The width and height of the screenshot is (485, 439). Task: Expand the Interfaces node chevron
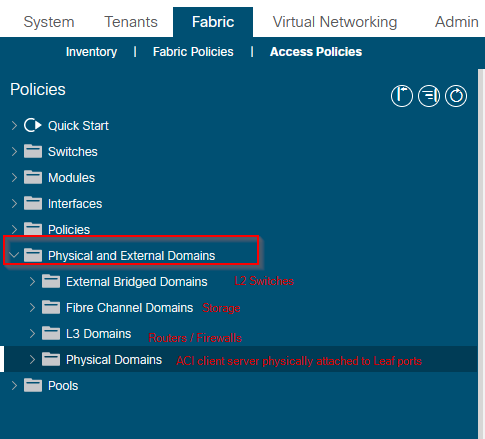(x=14, y=204)
